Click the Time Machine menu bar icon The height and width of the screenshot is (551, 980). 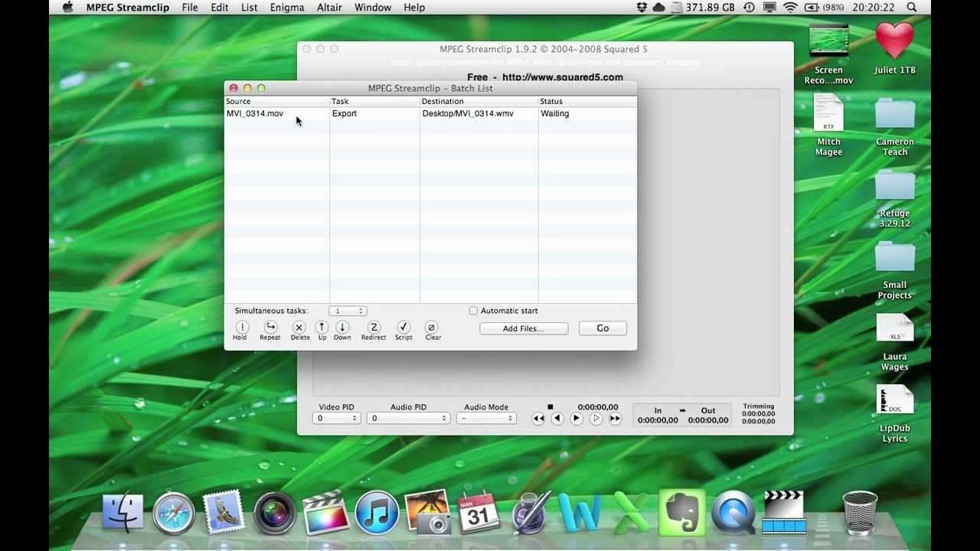[749, 7]
